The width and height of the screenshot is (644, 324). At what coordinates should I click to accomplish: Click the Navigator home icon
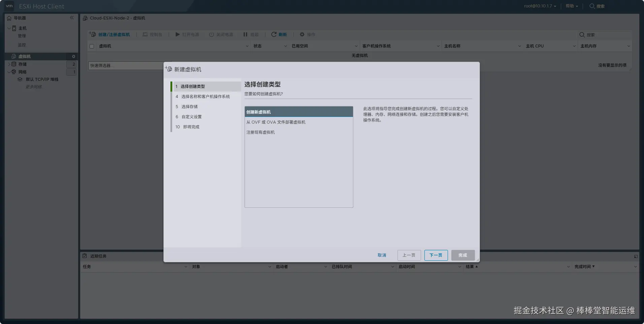click(9, 18)
